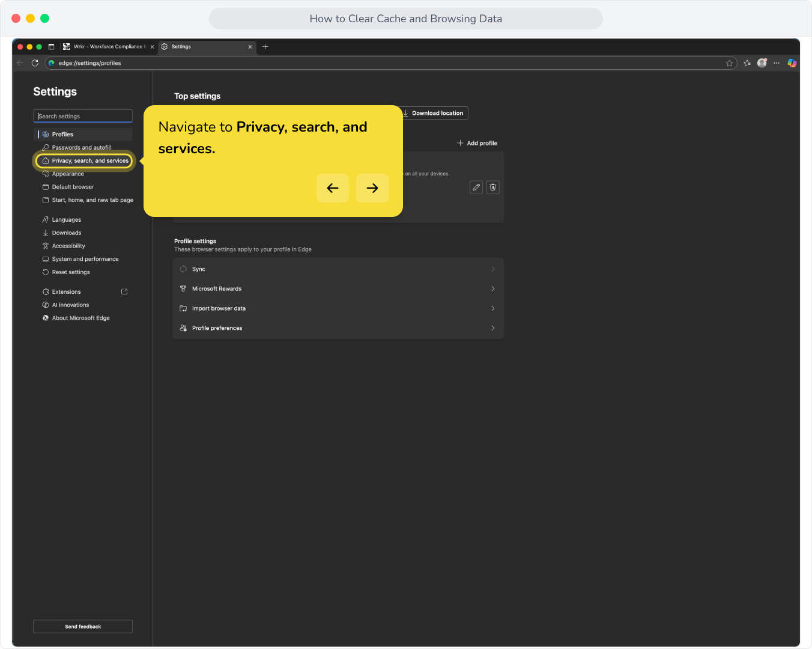Advance tutorial with the right arrow
This screenshot has height=649, width=812.
point(372,188)
